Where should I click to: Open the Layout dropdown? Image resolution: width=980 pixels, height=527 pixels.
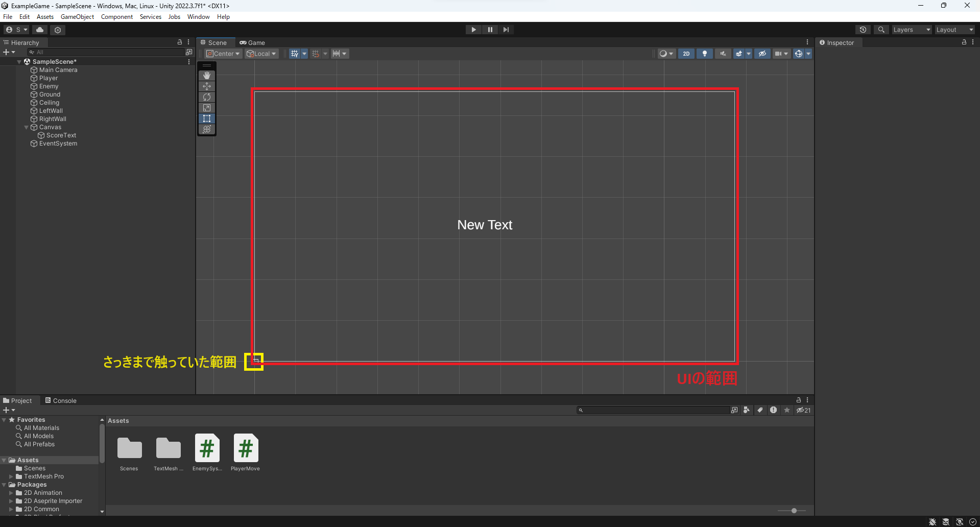click(954, 29)
